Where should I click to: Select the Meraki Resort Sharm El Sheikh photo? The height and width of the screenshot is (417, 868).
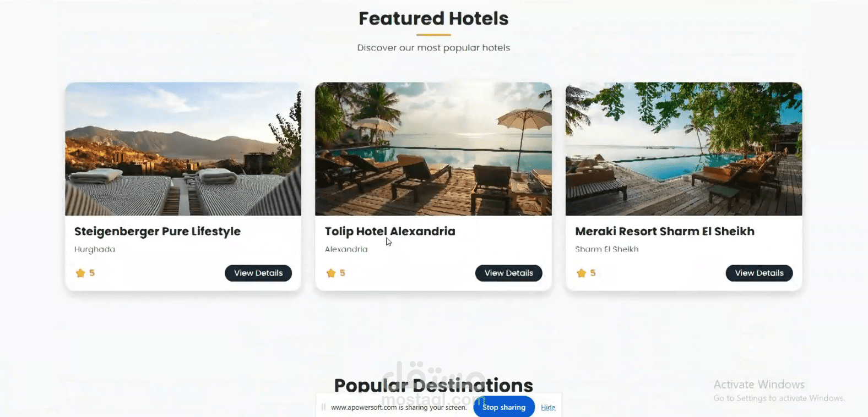coord(683,149)
